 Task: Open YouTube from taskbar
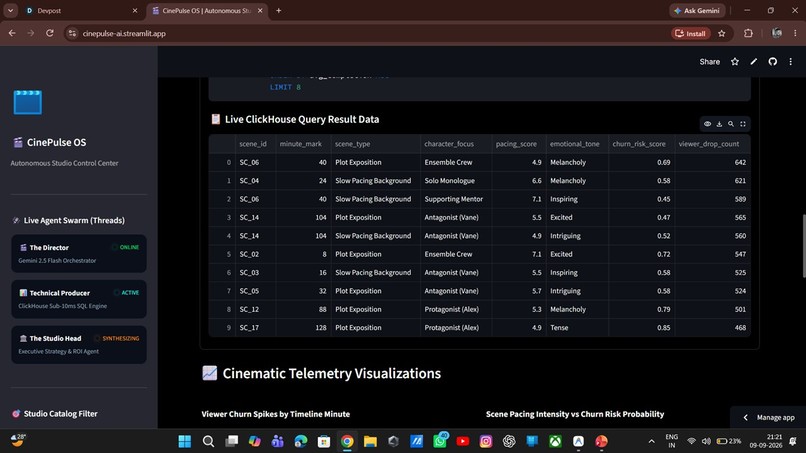[x=463, y=441]
